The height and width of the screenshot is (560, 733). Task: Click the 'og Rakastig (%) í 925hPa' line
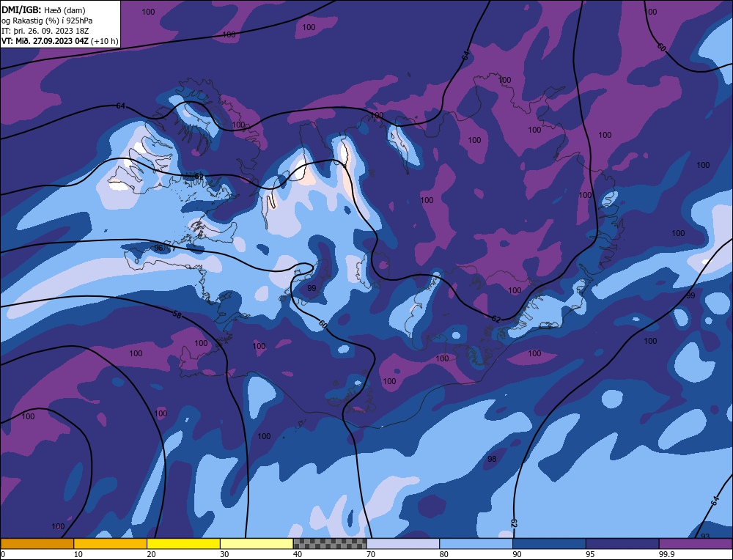[x=47, y=21]
